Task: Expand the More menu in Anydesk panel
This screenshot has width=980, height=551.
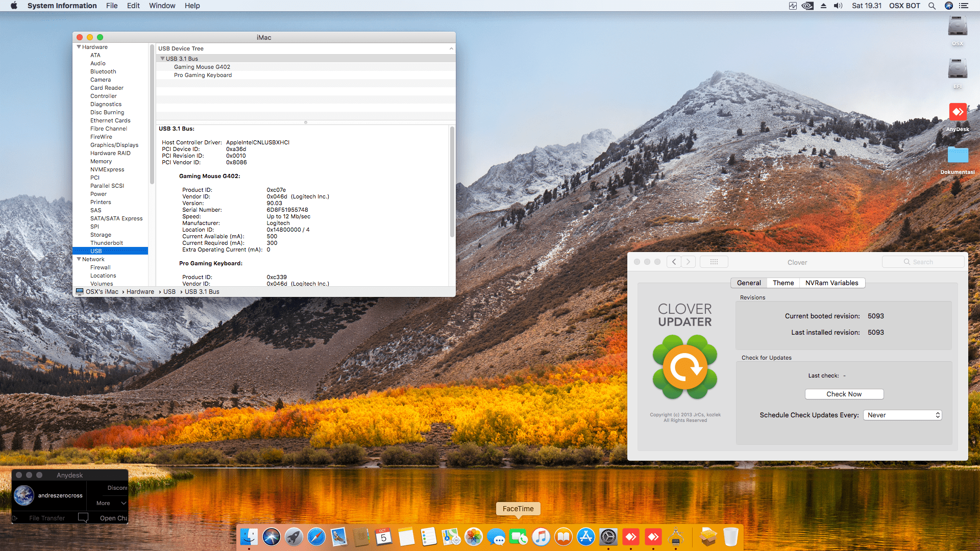Action: coord(111,503)
